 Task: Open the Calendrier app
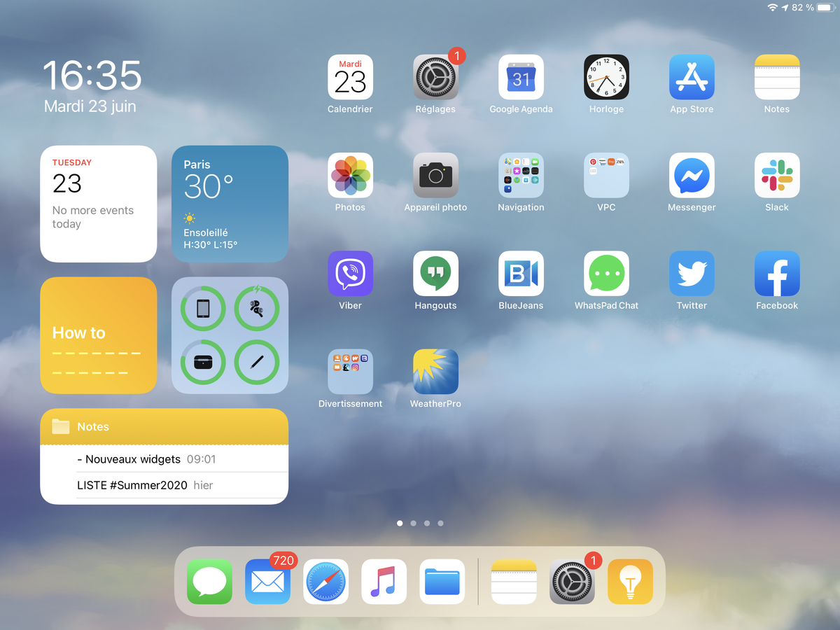pyautogui.click(x=350, y=77)
